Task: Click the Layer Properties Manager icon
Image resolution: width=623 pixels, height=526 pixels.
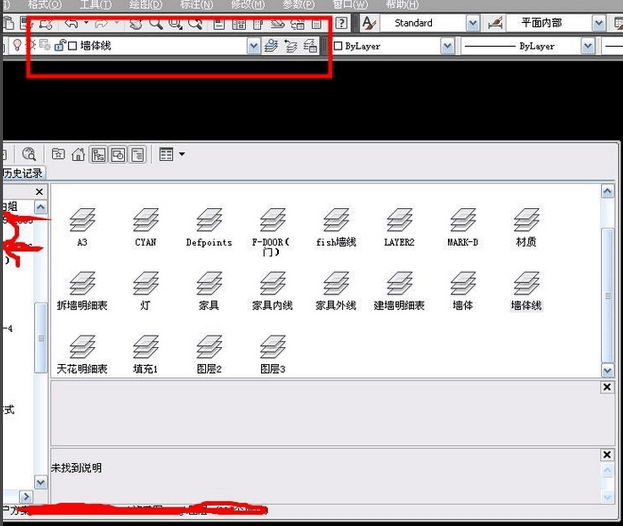Action: (x=269, y=46)
